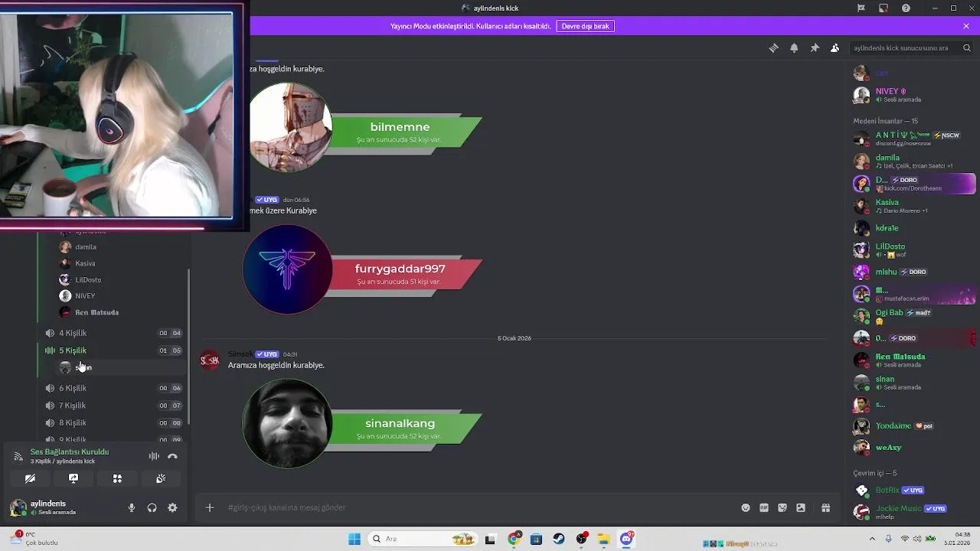Open the Threads icon in channel header
Screen dimensions: 980x551
coord(773,47)
